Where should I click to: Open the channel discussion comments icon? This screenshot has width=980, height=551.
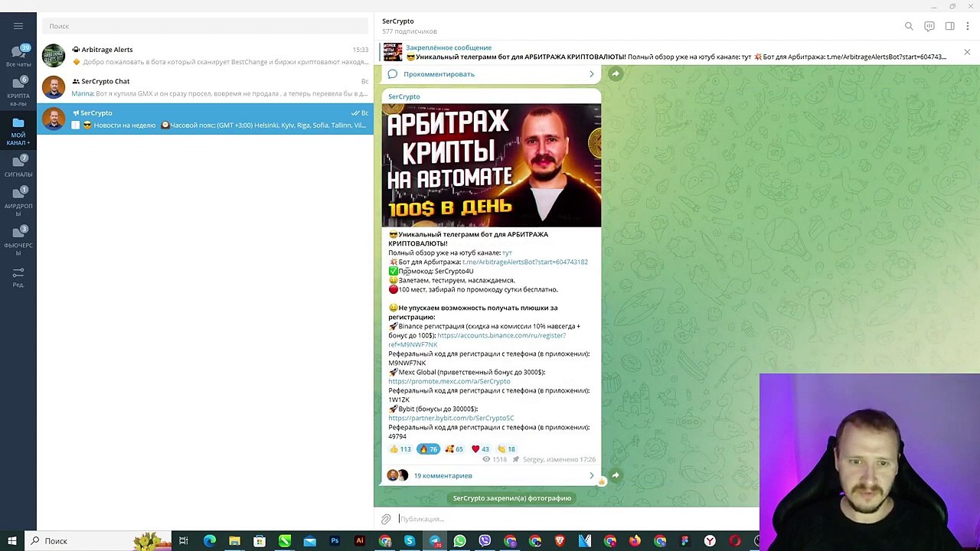[929, 26]
